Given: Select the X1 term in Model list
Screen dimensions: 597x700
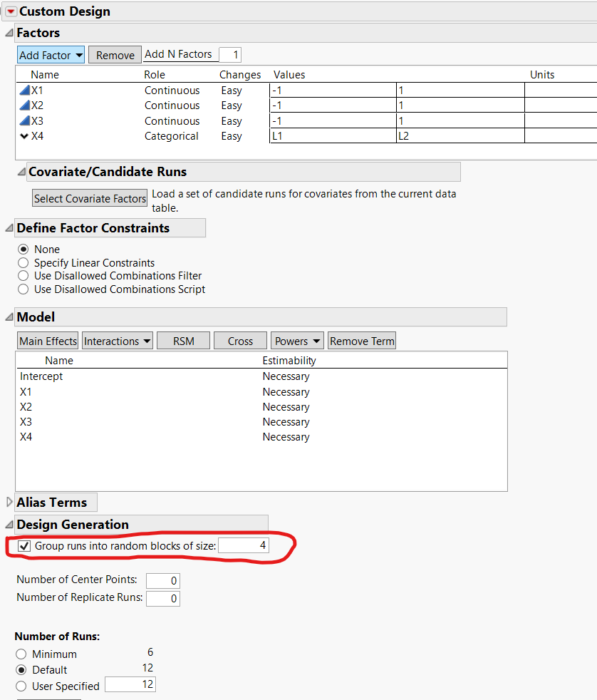Looking at the screenshot, I should 26,392.
